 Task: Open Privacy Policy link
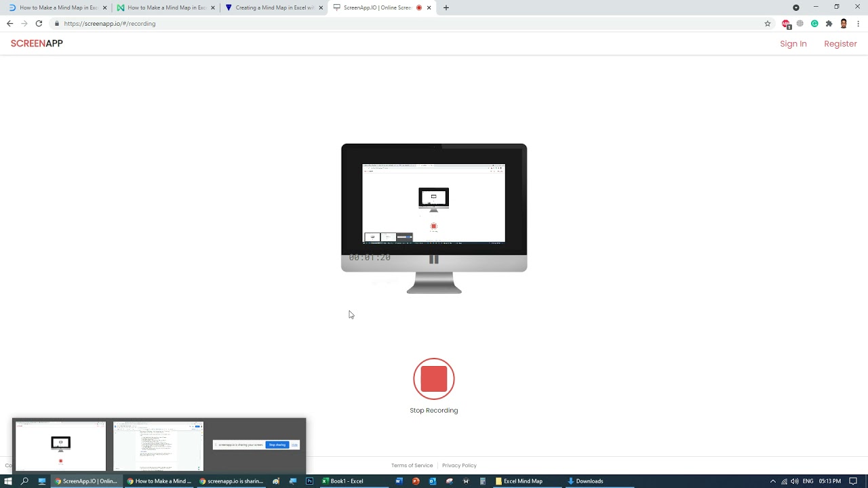[459, 466]
